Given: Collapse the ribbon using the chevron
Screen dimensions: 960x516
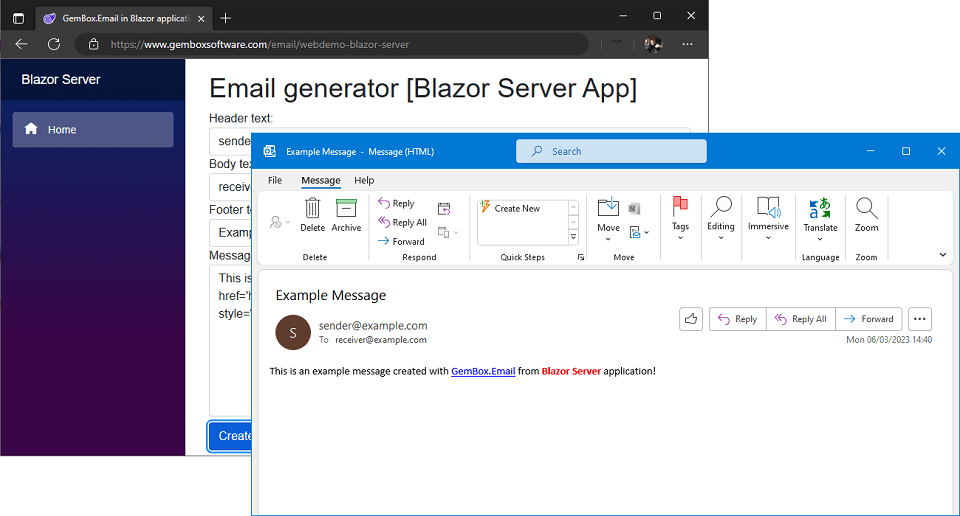Looking at the screenshot, I should click(x=942, y=255).
